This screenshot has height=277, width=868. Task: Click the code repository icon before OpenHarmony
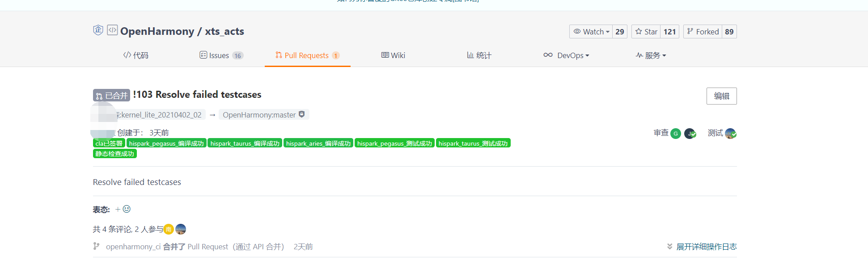coord(112,30)
